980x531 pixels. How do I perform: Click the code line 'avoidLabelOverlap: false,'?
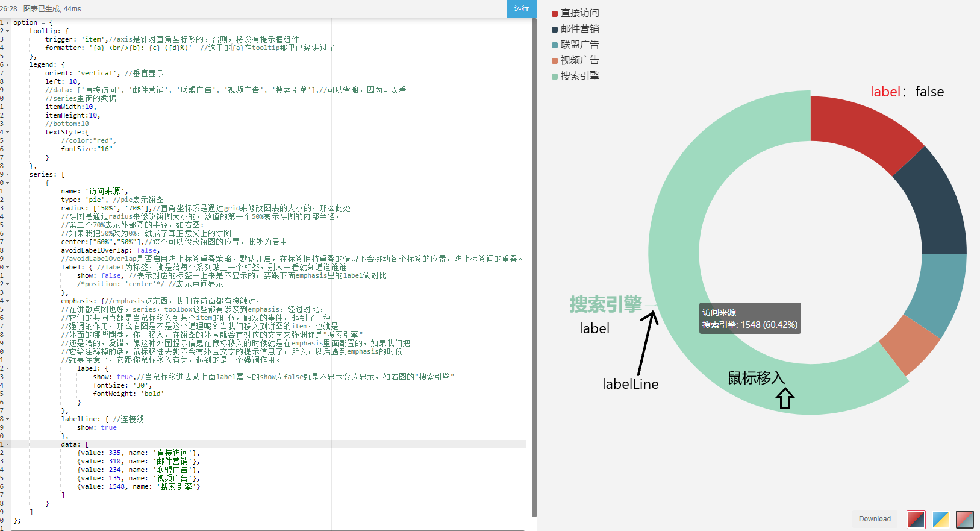[x=110, y=250]
